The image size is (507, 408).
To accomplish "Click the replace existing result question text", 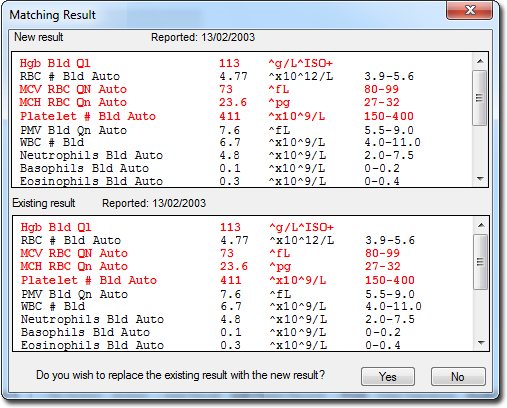I will coord(180,375).
